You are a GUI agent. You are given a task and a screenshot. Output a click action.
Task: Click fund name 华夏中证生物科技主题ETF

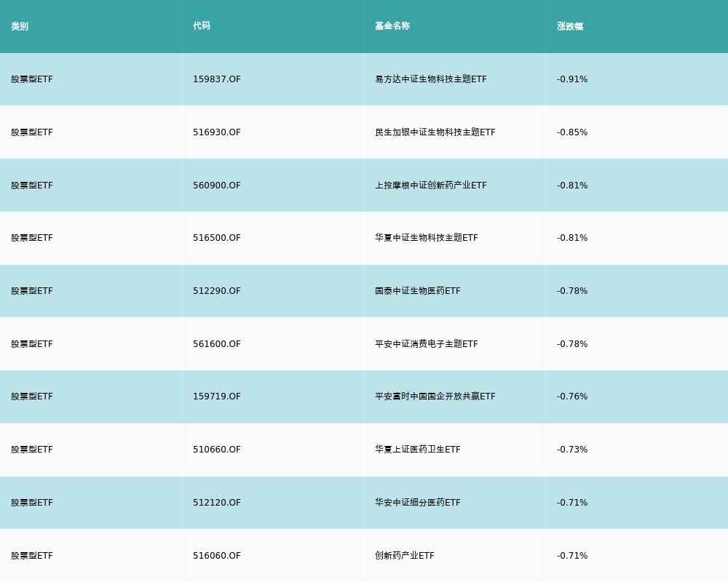click(426, 238)
